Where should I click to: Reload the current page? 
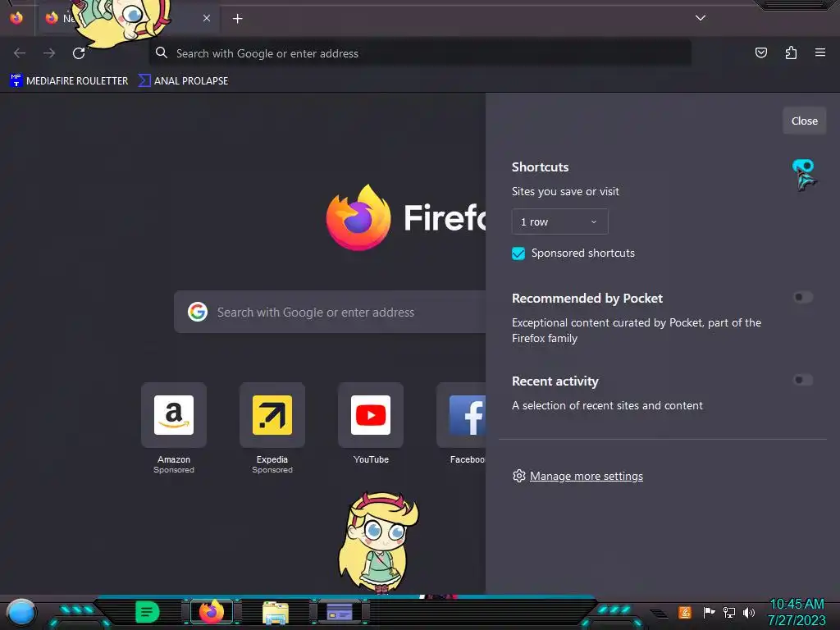[79, 53]
